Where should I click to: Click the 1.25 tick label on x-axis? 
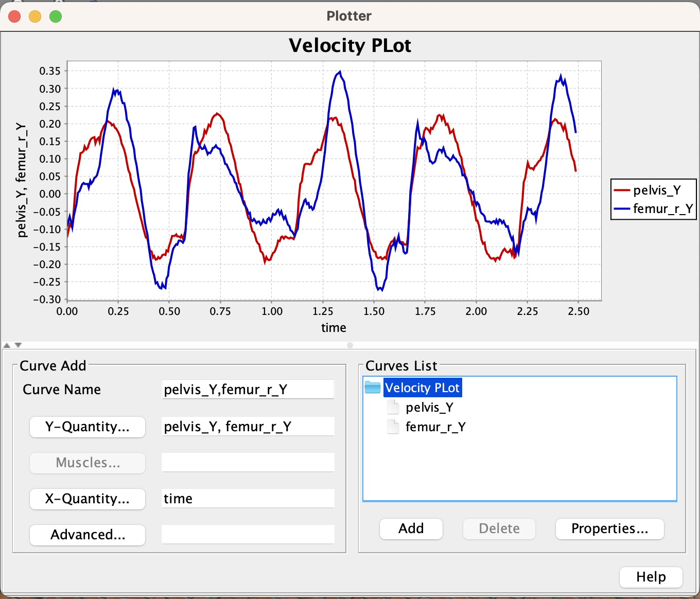pyautogui.click(x=323, y=311)
